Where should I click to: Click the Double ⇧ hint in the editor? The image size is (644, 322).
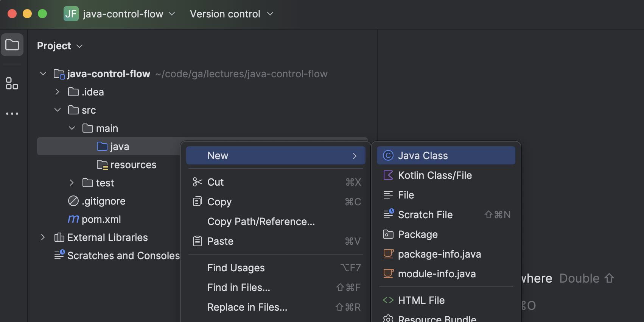[586, 278]
